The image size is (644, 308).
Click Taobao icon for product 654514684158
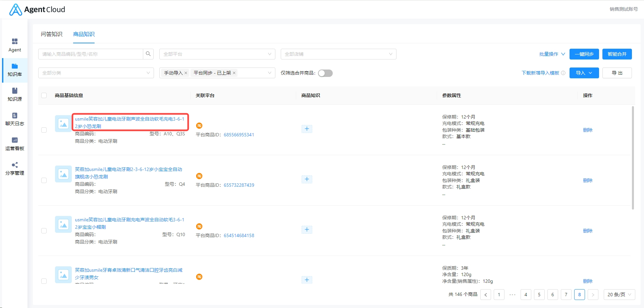199,226
